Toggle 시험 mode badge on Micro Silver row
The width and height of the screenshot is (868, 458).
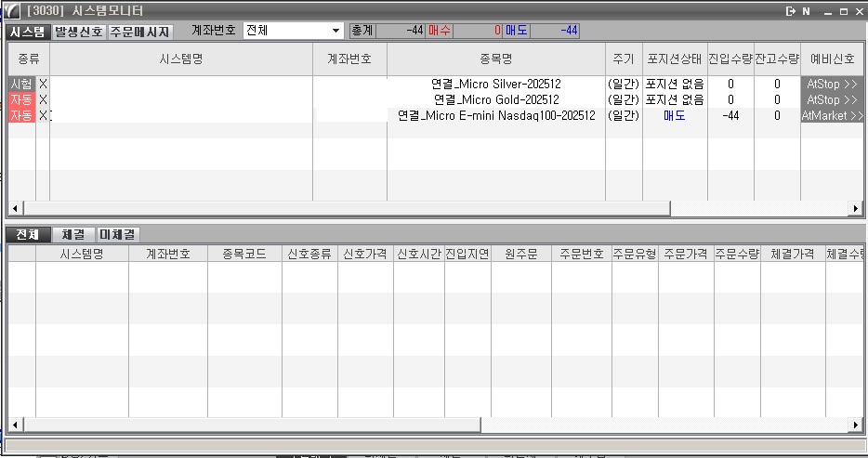coord(21,84)
